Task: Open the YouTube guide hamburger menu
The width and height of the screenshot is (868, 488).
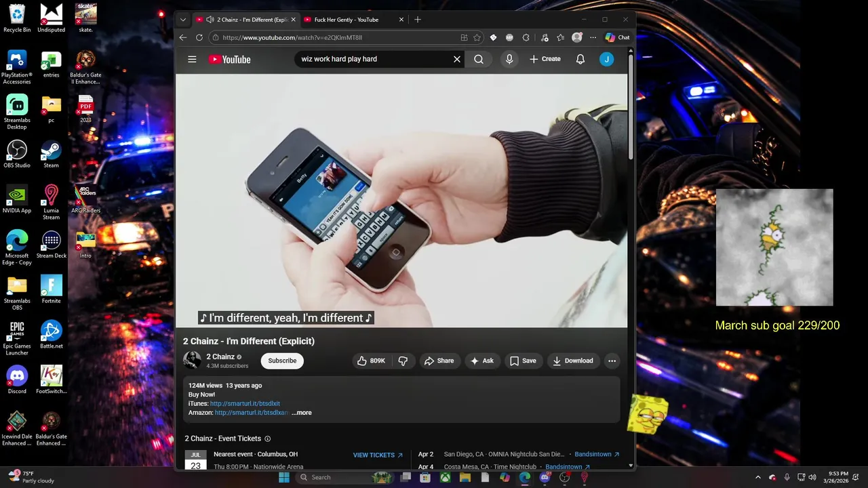Action: click(192, 59)
